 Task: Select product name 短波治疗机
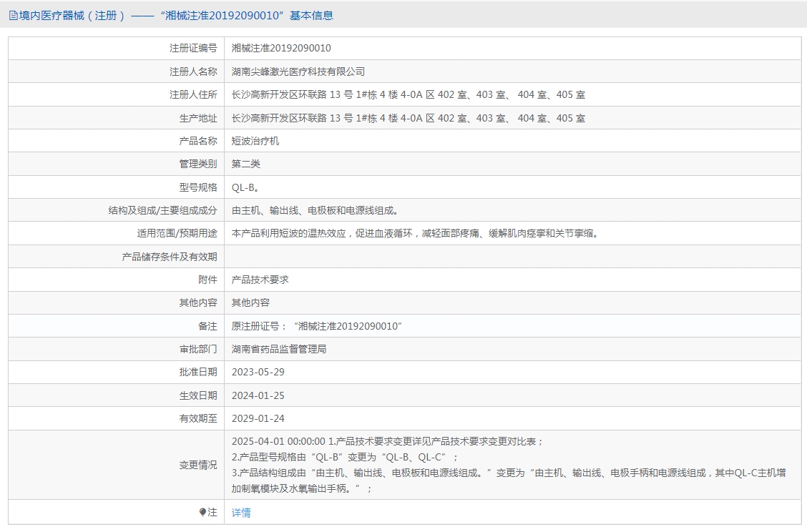255,141
